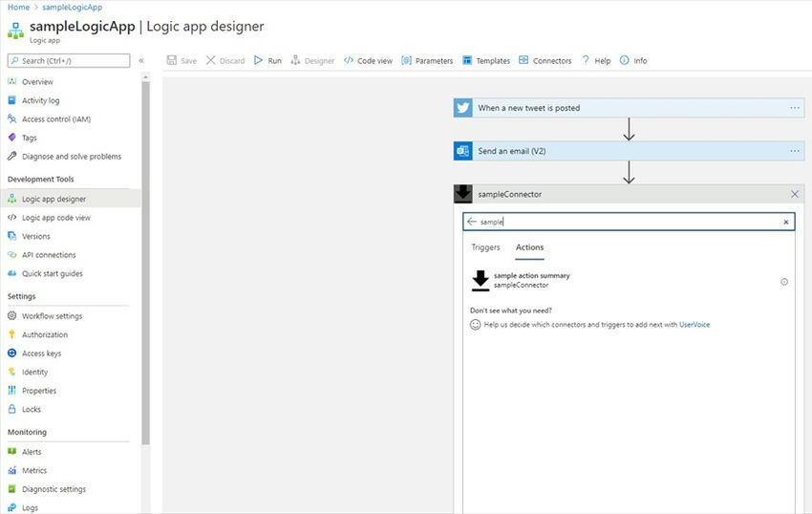This screenshot has height=514, width=812.
Task: Open the ellipsis menu on tweet trigger
Action: (x=795, y=108)
